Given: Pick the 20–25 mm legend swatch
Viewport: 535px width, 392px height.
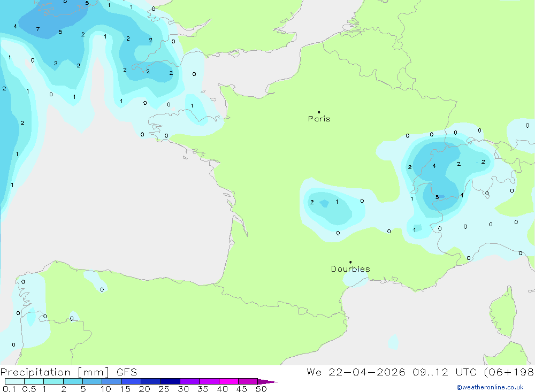Looking at the screenshot, I should pyautogui.click(x=151, y=381).
